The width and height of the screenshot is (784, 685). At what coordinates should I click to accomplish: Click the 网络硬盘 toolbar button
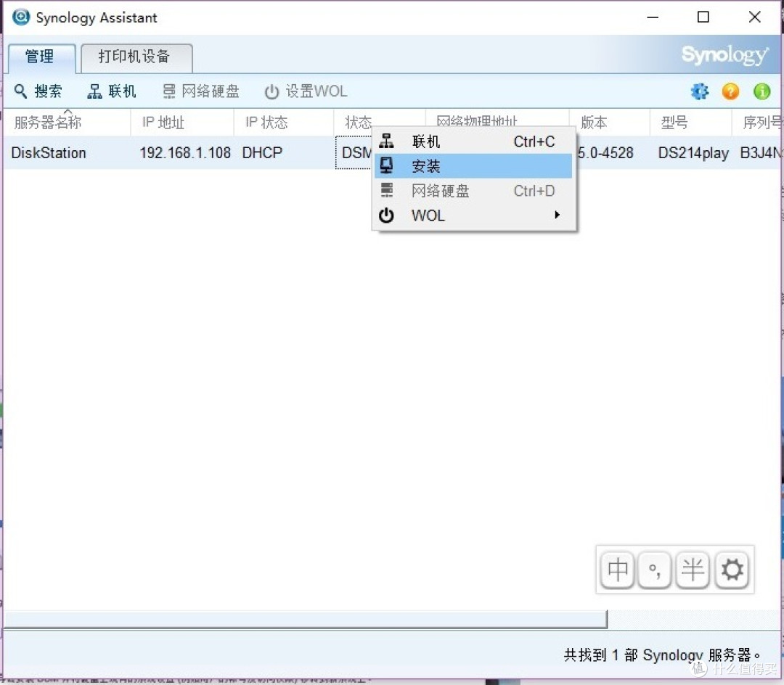coord(201,91)
